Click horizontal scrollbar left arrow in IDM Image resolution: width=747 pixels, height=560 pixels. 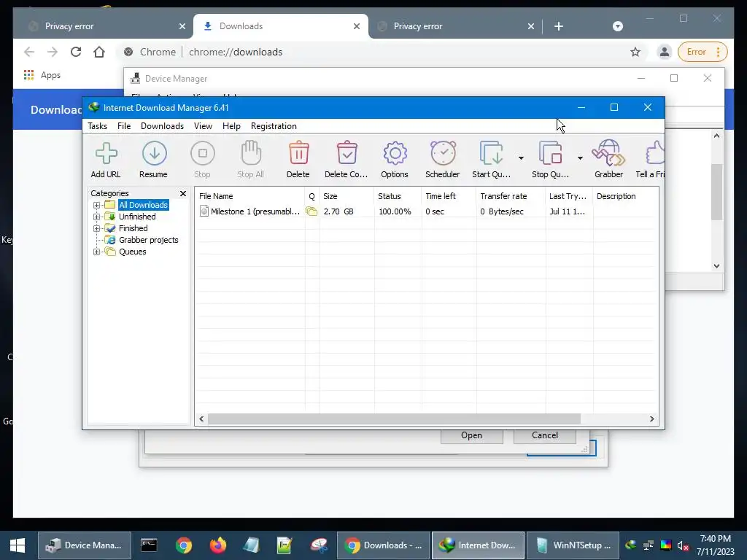click(201, 419)
